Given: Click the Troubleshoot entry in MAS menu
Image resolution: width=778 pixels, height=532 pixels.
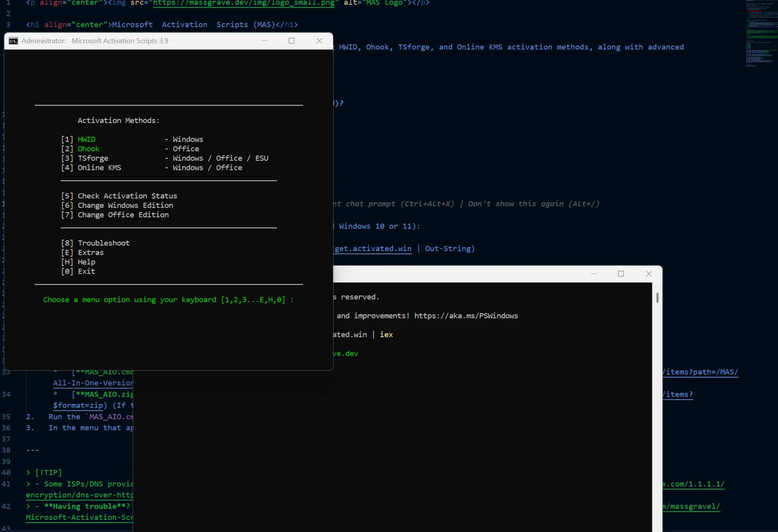Looking at the screenshot, I should click(x=104, y=243).
